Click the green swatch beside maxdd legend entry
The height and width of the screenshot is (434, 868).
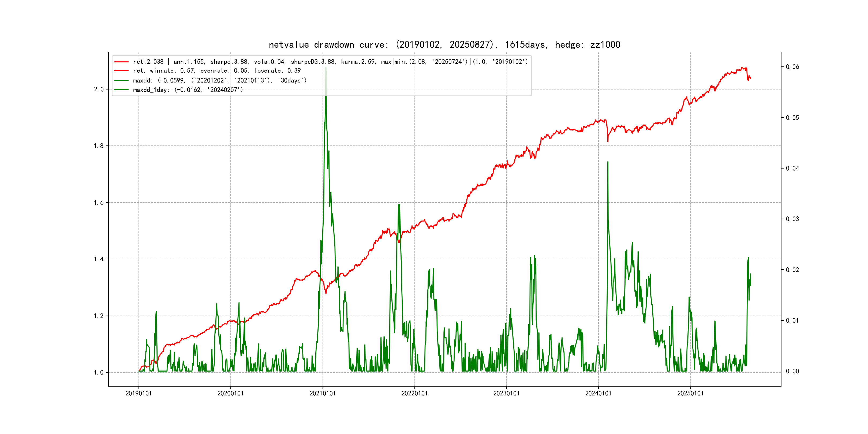pyautogui.click(x=121, y=81)
